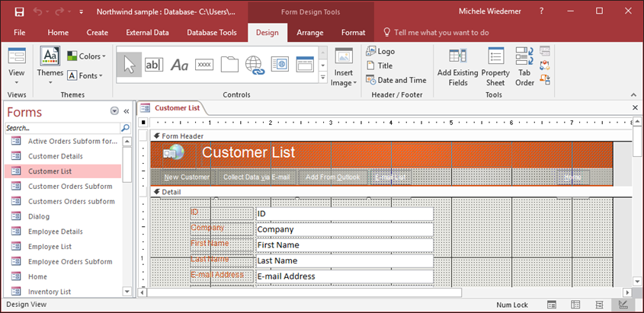Click the Undo arrow in title bar
The image size is (644, 313).
[38, 11]
